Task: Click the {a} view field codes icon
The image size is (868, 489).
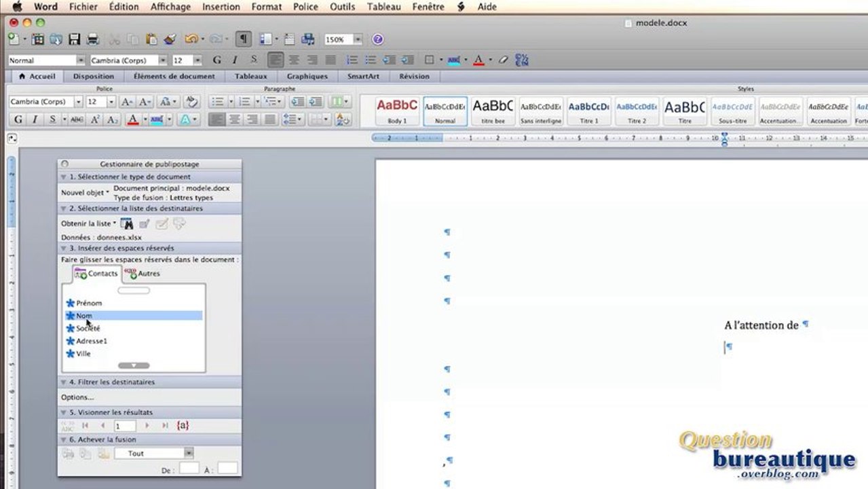Action: [183, 425]
